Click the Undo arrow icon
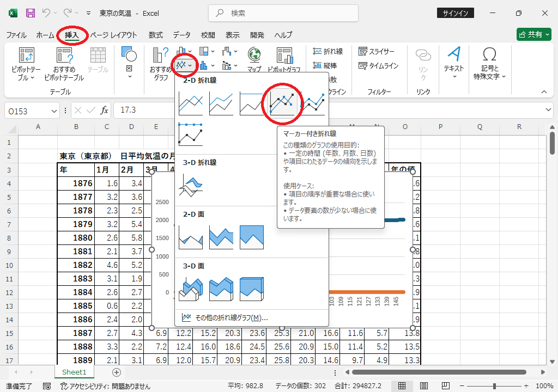558x392 pixels. tap(46, 13)
